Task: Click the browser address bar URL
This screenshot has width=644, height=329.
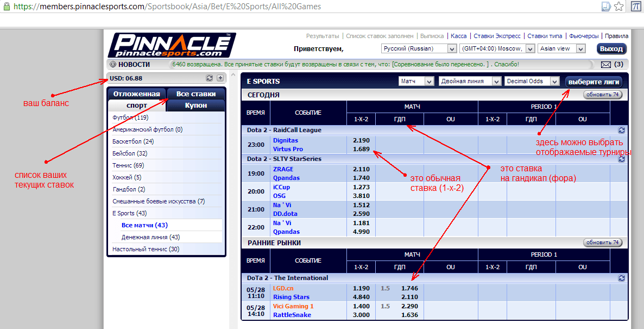Action: (x=167, y=7)
